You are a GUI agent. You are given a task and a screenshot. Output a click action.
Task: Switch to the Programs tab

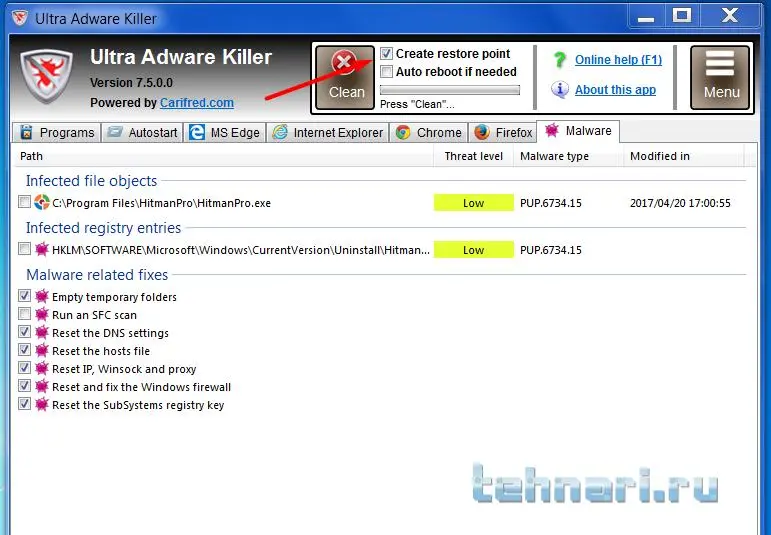tap(57, 133)
